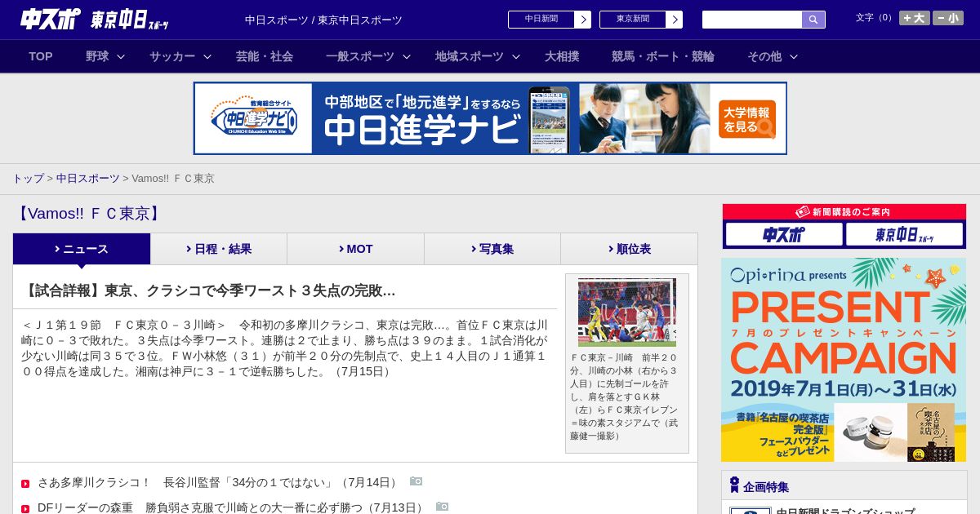Switch to the MOT tab
The height and width of the screenshot is (514, 980).
pyautogui.click(x=355, y=249)
